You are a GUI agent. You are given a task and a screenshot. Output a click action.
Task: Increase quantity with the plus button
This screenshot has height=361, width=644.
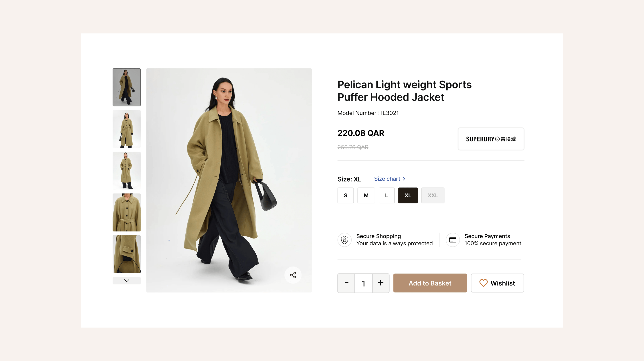(x=380, y=283)
